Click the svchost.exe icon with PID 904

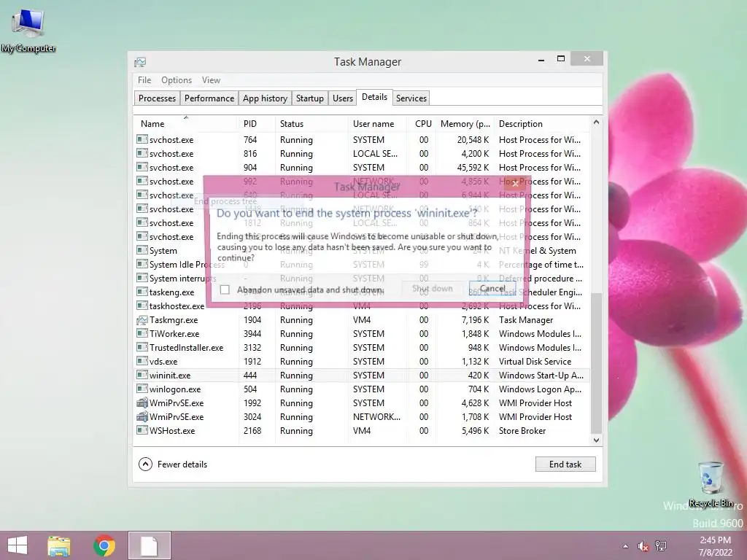click(142, 167)
